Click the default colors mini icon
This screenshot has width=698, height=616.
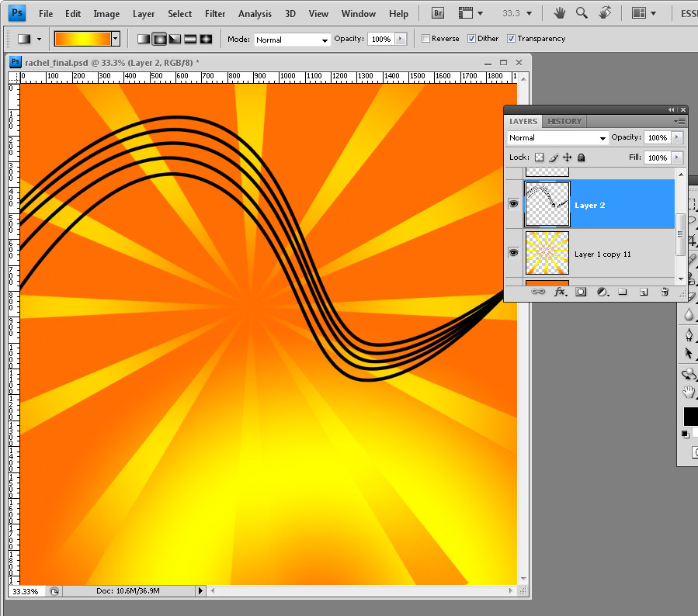[x=686, y=434]
